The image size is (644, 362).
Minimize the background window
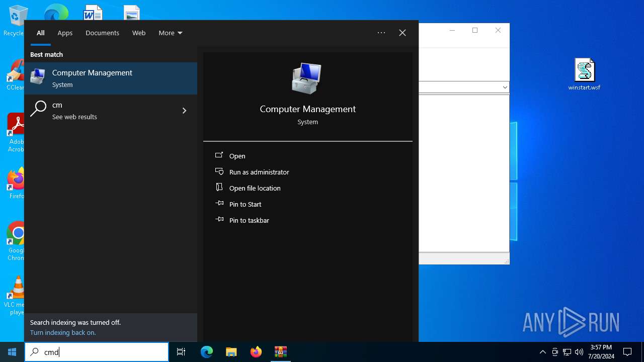(x=452, y=30)
